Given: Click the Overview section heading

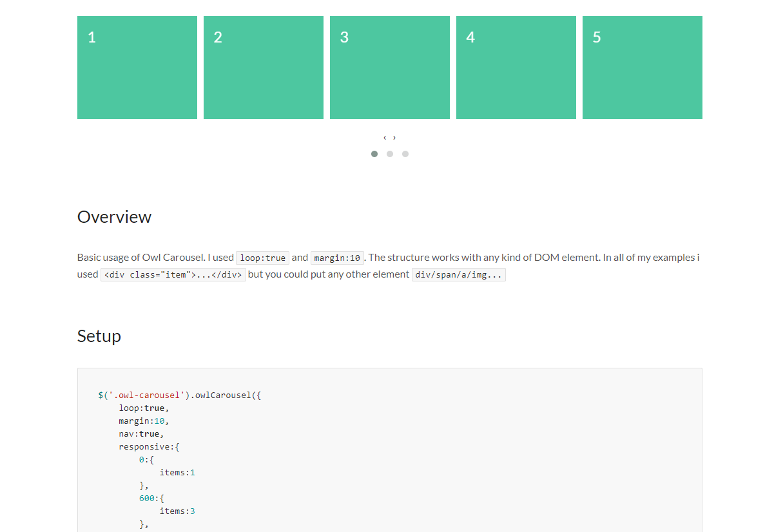Looking at the screenshot, I should (114, 217).
